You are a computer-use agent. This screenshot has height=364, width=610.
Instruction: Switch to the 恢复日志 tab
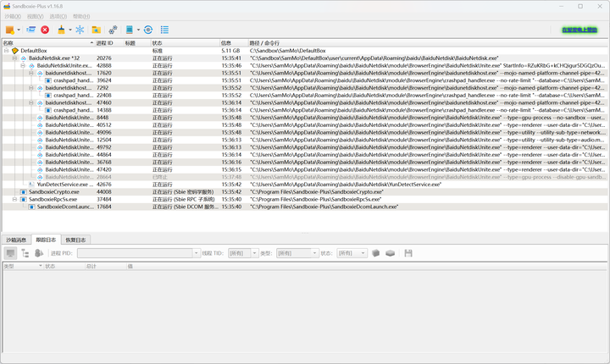[x=75, y=240]
